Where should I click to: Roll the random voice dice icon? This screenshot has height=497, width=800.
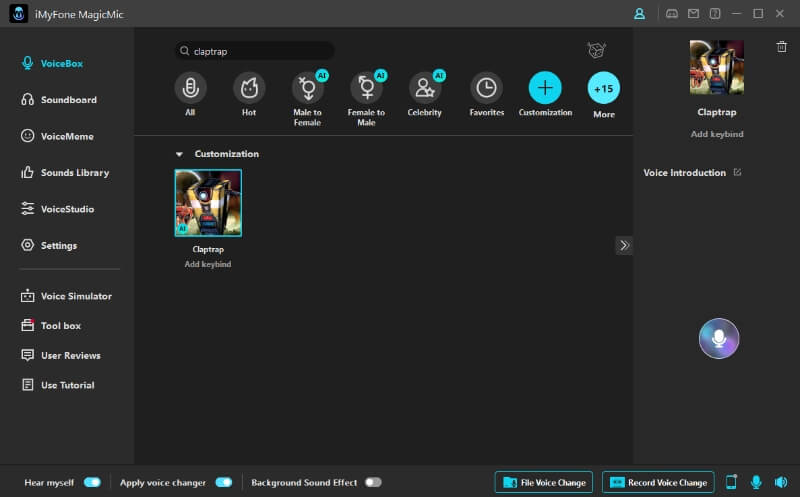[x=596, y=50]
